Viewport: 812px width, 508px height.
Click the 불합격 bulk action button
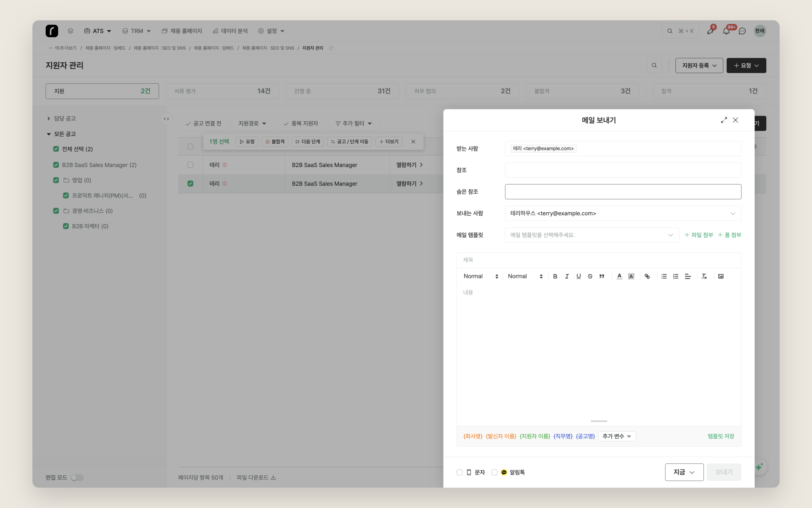click(275, 141)
